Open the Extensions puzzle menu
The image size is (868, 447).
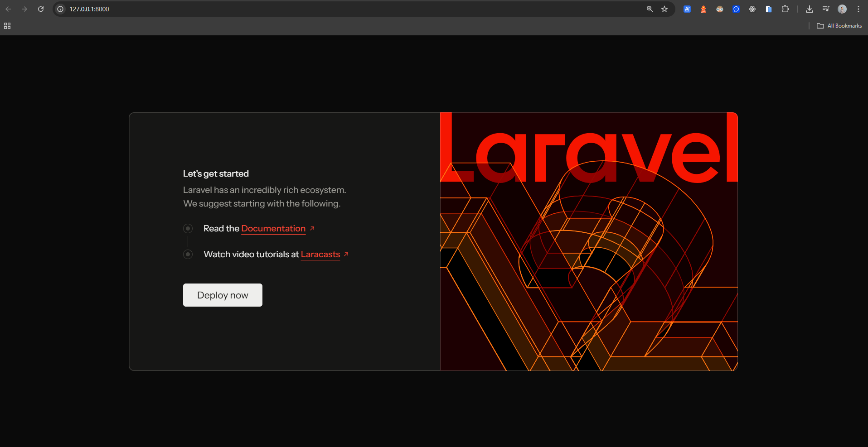tap(785, 9)
